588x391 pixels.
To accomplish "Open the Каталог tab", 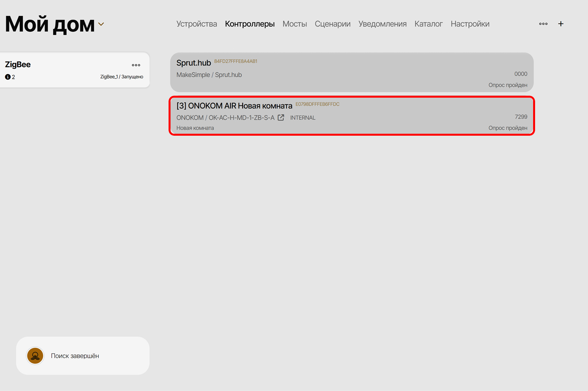I will pos(429,24).
